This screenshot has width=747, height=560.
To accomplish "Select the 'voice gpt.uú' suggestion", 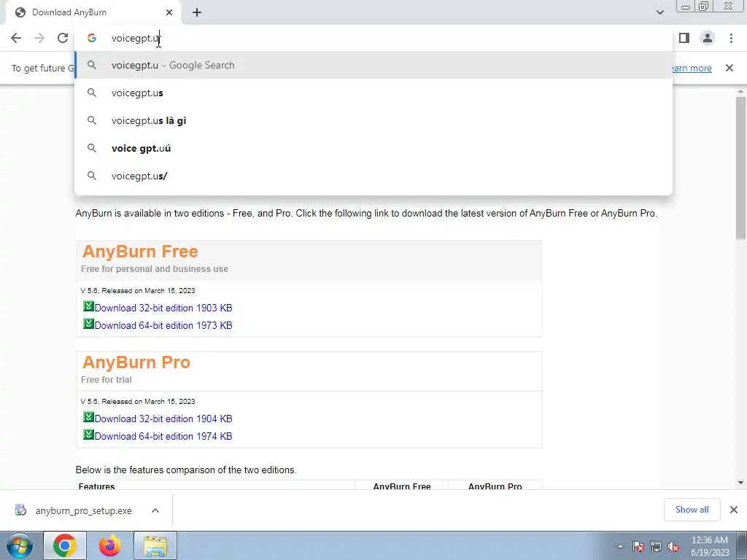I will 373,148.
